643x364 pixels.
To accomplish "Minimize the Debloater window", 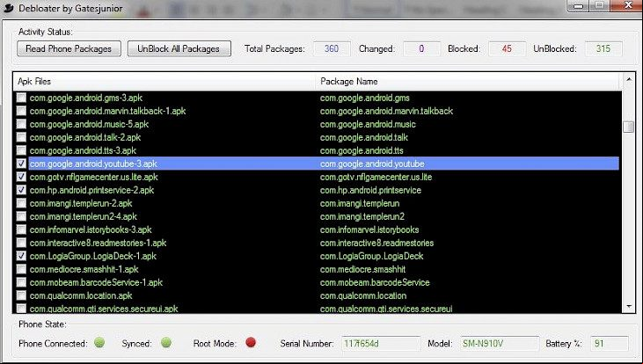I will pyautogui.click(x=579, y=6).
